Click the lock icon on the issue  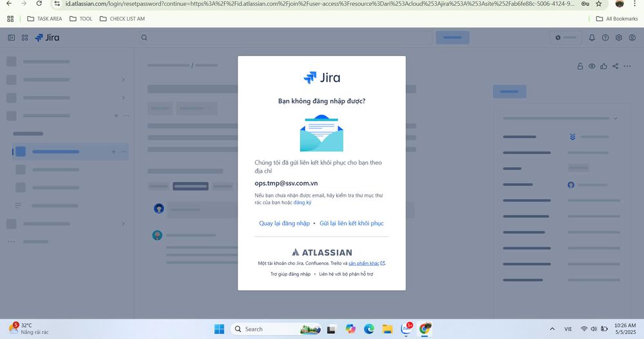click(x=580, y=66)
